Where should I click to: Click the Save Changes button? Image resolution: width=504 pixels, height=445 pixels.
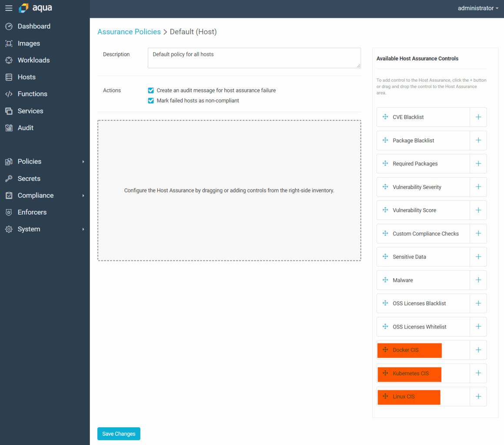coord(119,434)
